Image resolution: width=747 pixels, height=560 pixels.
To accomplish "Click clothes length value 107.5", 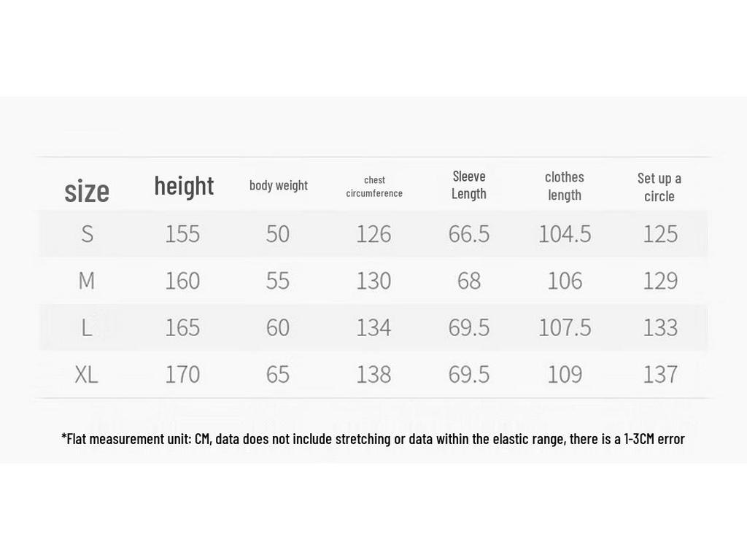I will [565, 327].
